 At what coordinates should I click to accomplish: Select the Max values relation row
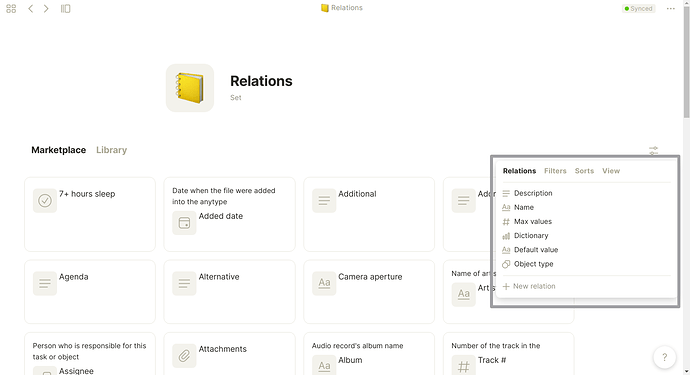click(586, 221)
